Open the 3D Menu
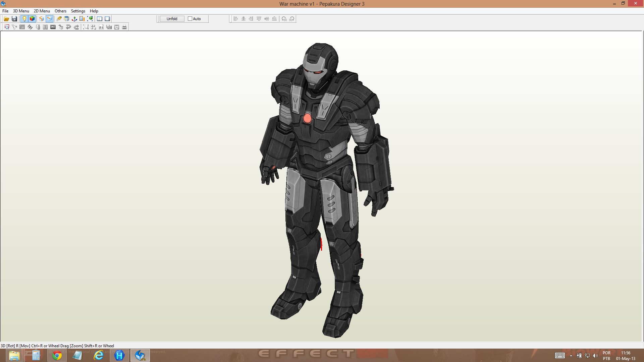 [21, 11]
